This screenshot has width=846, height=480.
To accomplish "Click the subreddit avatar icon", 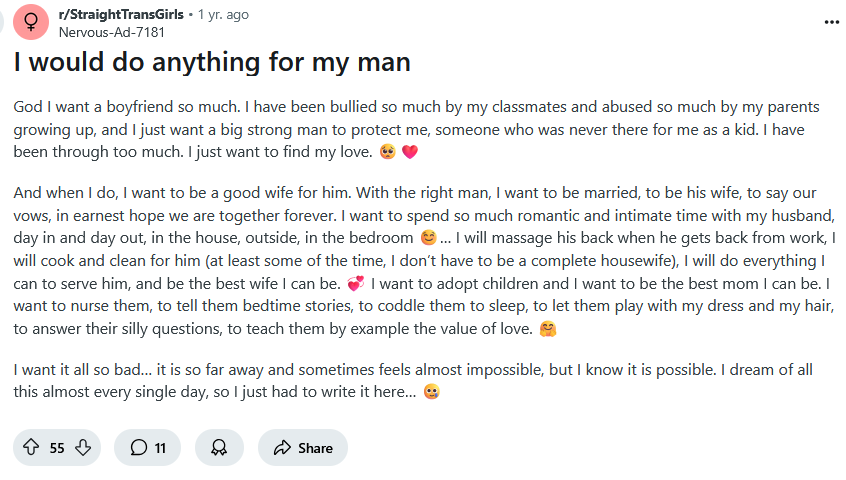I will (32, 22).
